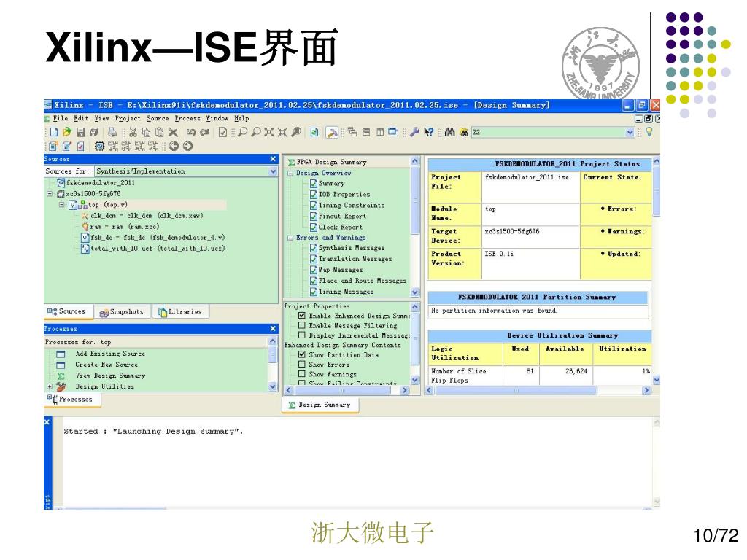Switch to the Snapshots tab
This screenshot has width=747, height=560.
tap(122, 312)
